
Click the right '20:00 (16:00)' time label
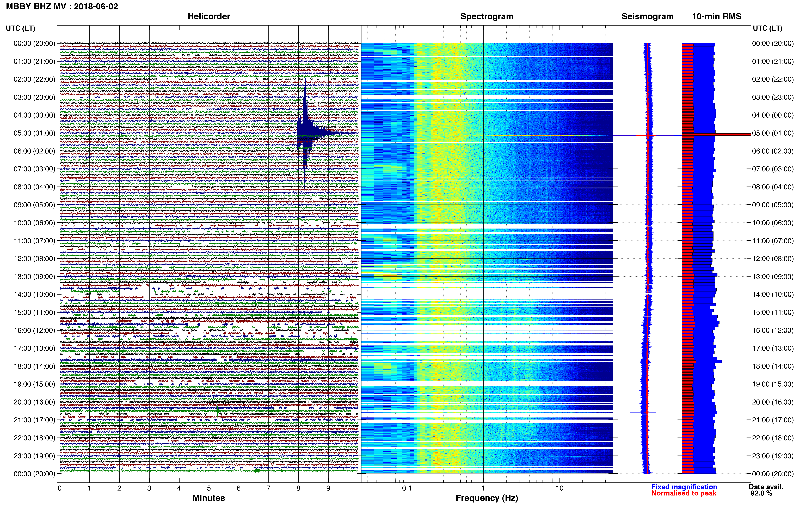tap(773, 402)
